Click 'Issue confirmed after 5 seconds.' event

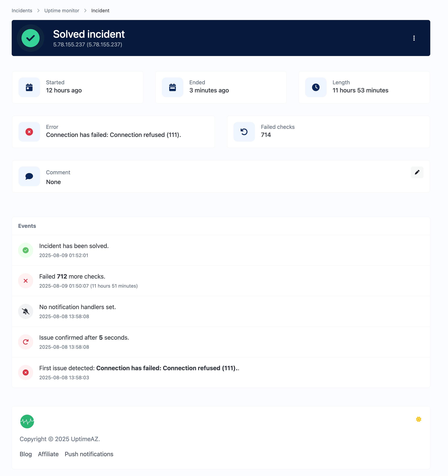[x=84, y=337]
